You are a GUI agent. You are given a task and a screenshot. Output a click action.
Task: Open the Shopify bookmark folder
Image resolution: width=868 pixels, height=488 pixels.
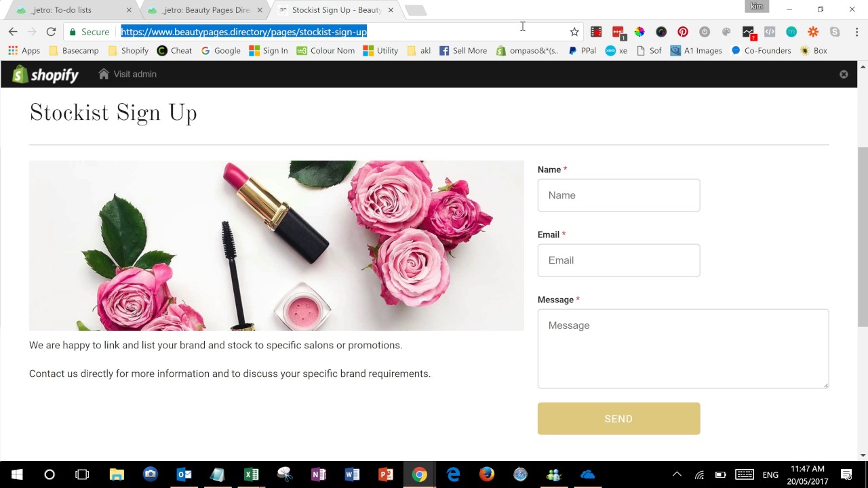click(128, 51)
